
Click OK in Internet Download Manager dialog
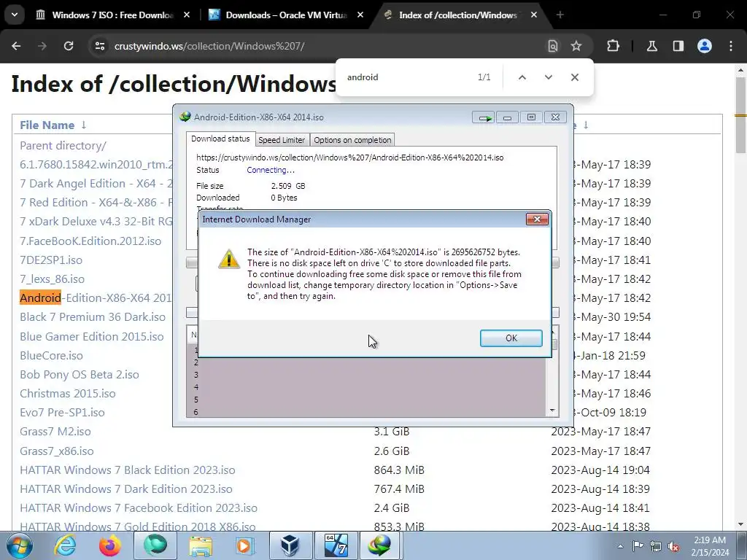[x=511, y=338]
